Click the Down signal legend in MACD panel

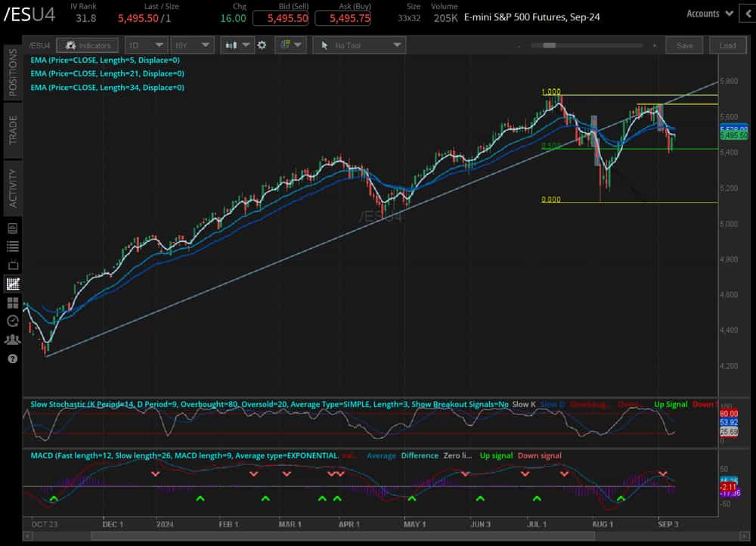coord(540,455)
